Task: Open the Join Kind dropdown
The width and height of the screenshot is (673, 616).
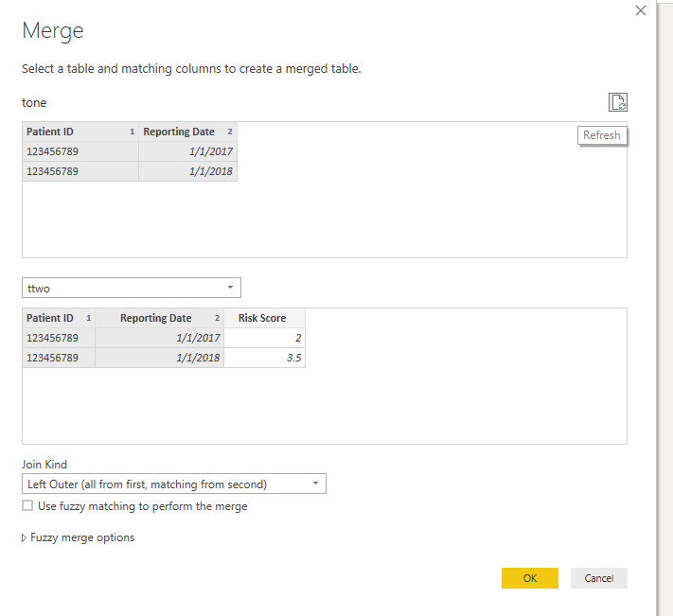Action: tap(174, 484)
